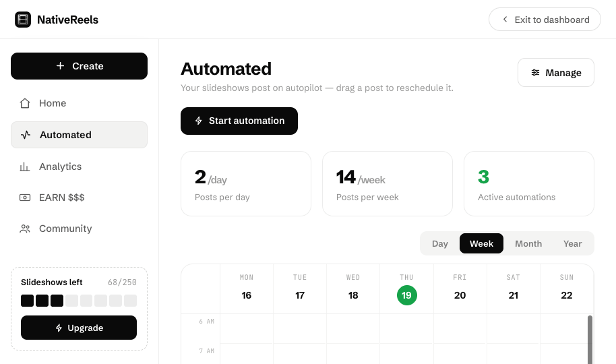Viewport: 616px width, 364px height.
Task: Select Wednesday 18 in calendar header
Action: [x=352, y=288]
